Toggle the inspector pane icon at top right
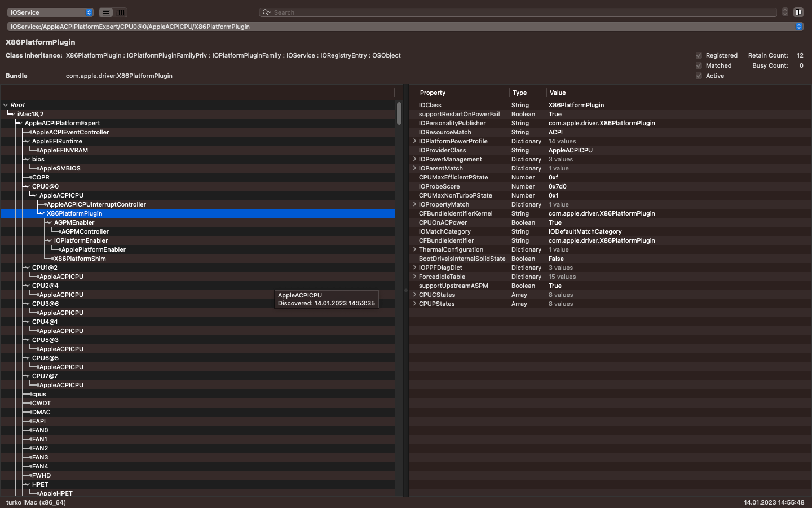Viewport: 812px width, 508px height. pos(798,12)
